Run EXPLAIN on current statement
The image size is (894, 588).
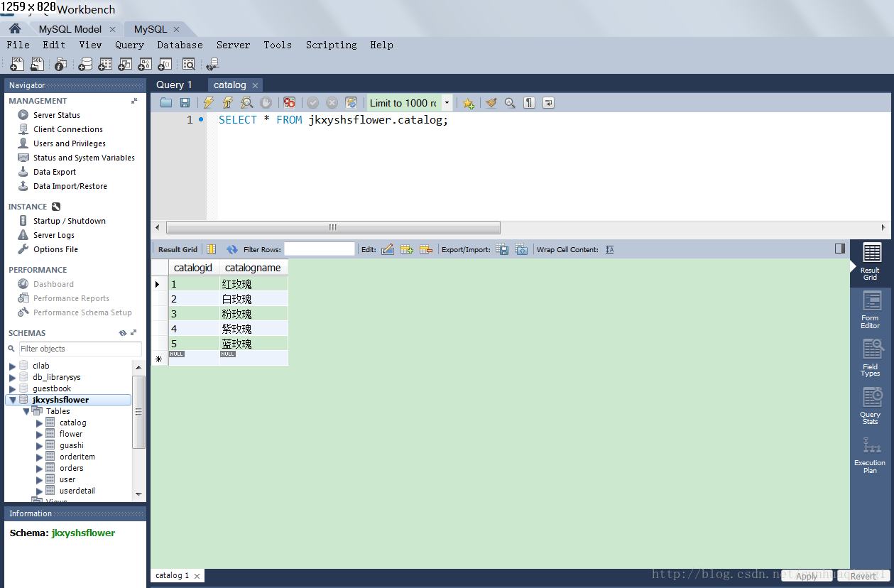pos(246,103)
